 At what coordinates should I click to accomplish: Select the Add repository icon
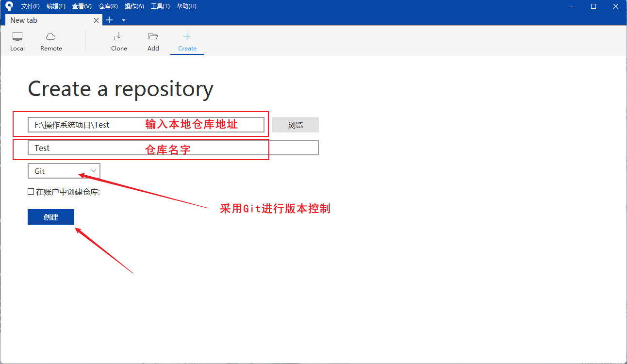click(153, 42)
